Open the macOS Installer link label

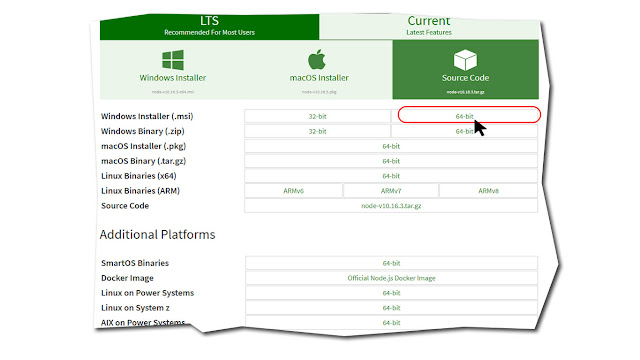(x=319, y=78)
